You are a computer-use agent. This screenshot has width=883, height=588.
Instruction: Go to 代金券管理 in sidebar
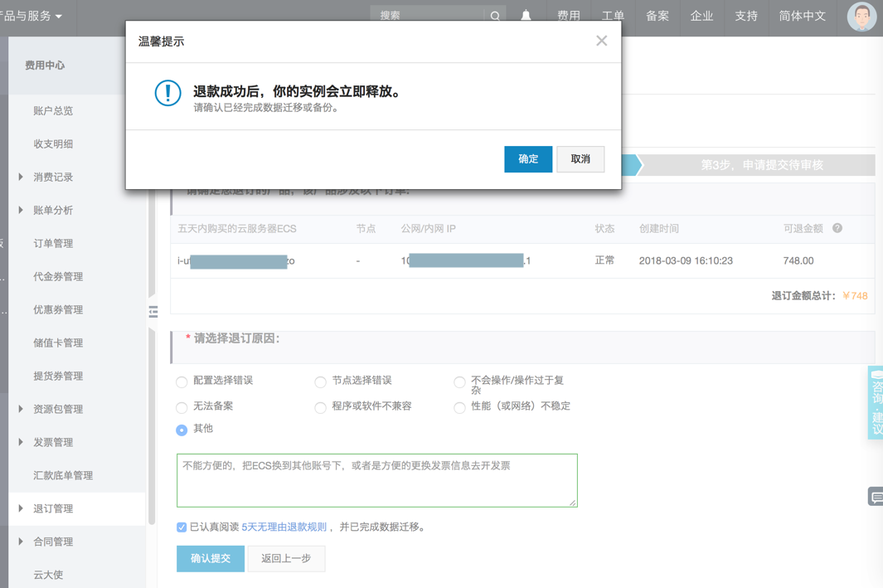[x=58, y=276]
